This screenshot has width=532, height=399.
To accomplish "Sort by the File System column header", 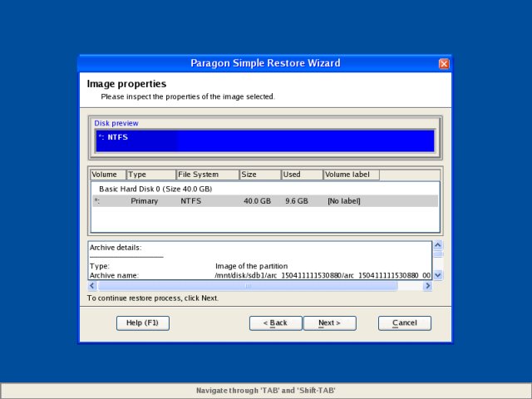I will [x=208, y=175].
